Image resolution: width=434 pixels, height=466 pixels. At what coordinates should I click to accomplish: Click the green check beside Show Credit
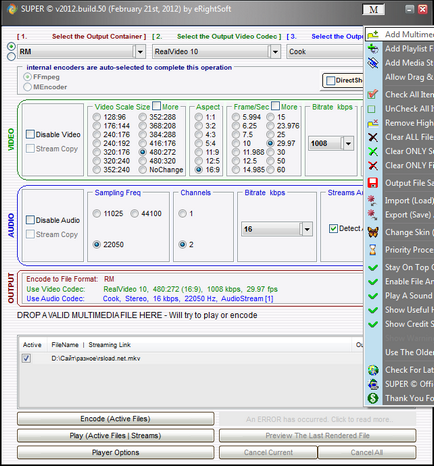pos(373,324)
